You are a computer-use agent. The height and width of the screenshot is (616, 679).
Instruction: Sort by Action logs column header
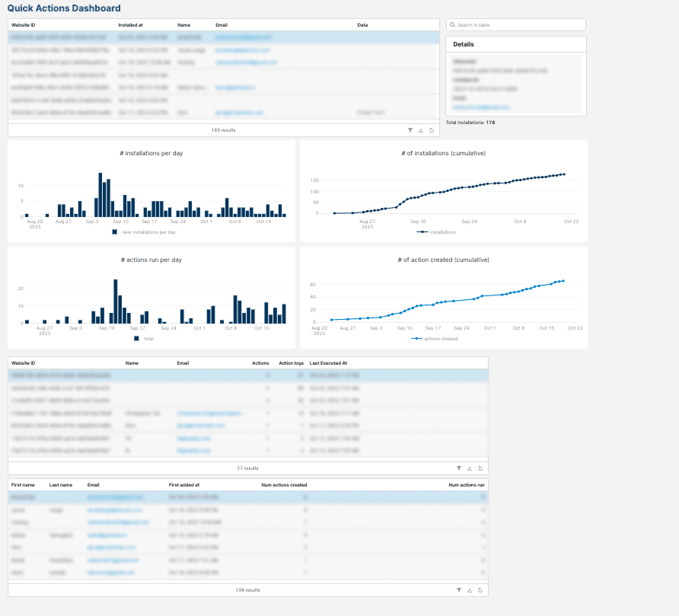[291, 363]
